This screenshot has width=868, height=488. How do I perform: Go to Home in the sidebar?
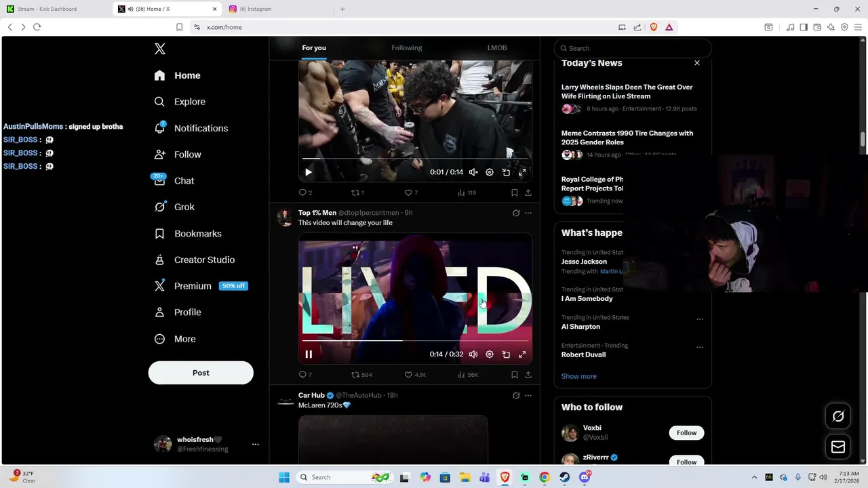point(177,75)
